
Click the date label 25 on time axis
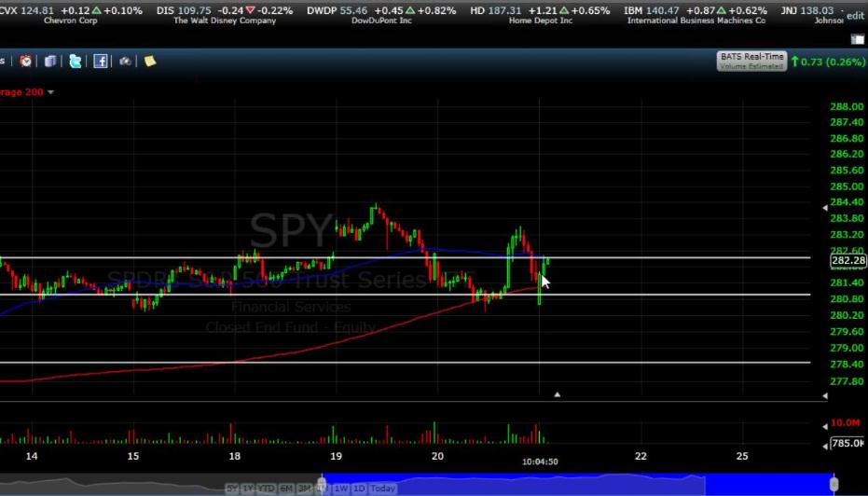tap(742, 456)
